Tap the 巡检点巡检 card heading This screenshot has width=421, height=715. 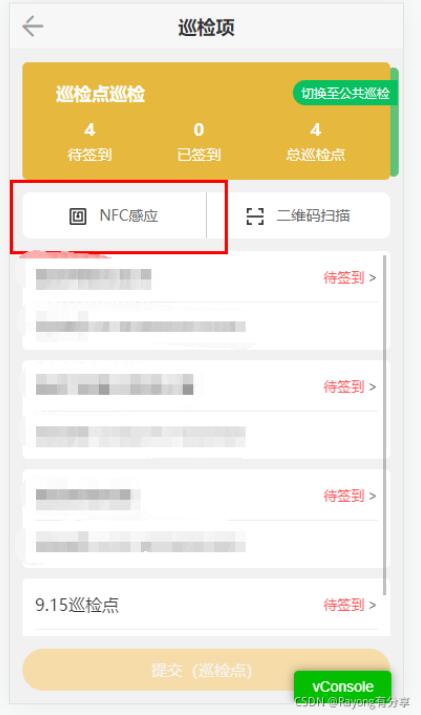point(100,94)
